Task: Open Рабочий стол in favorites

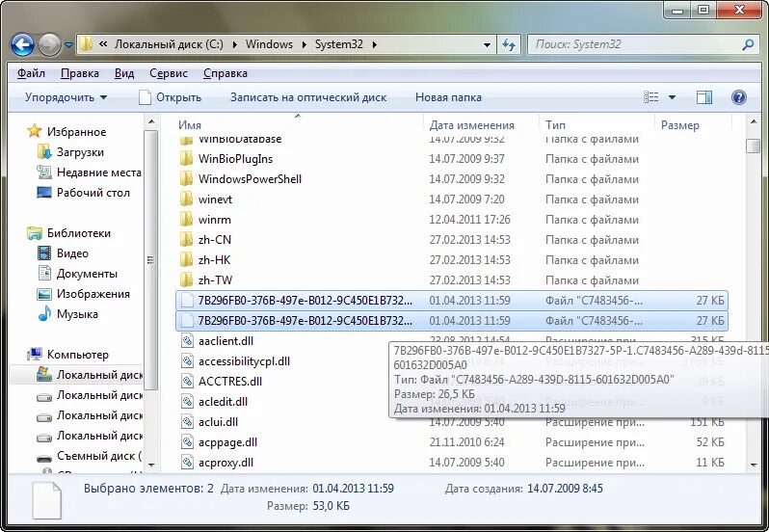Action: click(x=93, y=193)
